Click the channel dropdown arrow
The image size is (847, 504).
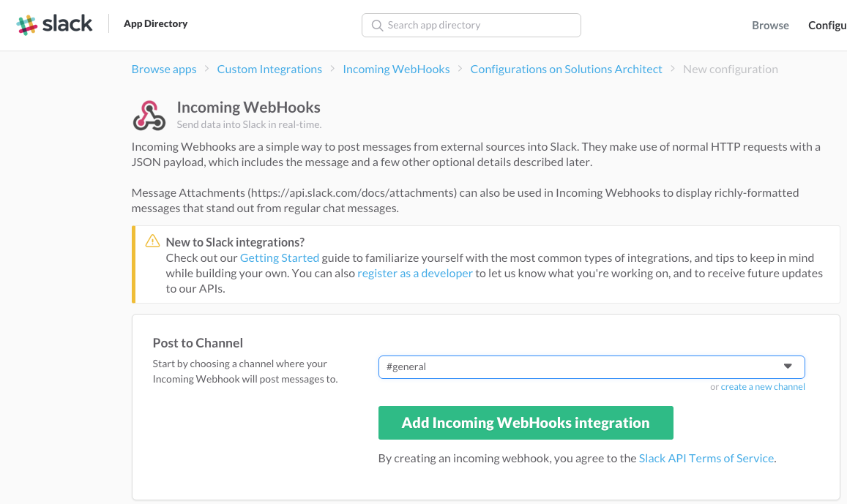pos(788,366)
